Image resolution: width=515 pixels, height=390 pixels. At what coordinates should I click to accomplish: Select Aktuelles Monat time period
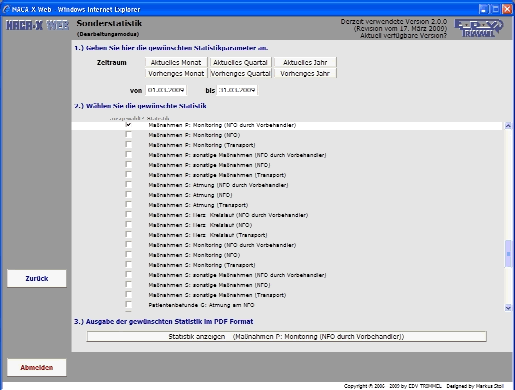(x=176, y=62)
